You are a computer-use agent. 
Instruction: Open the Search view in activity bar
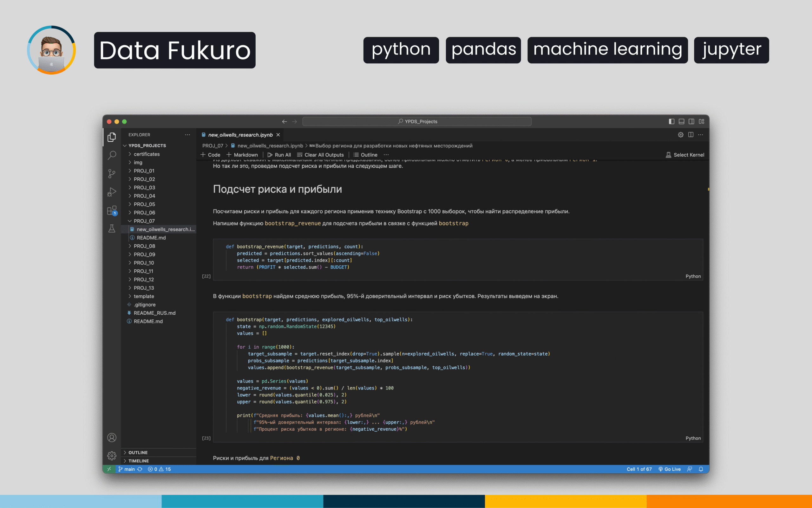(112, 155)
